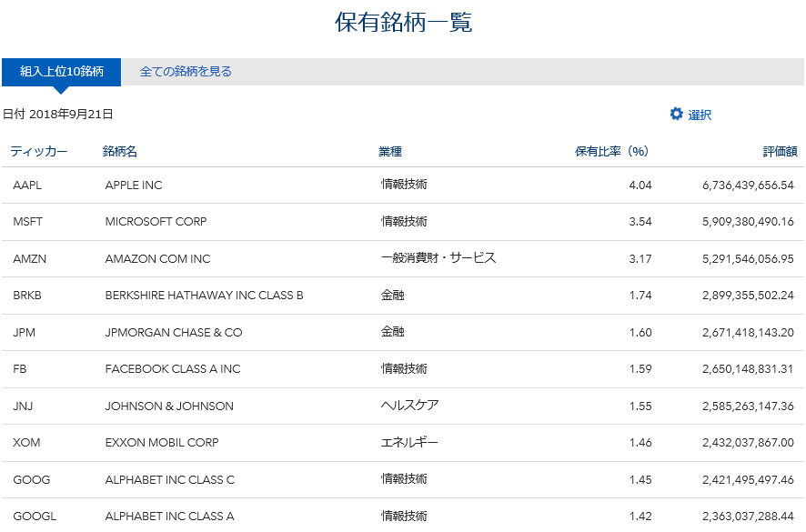
Task: Click the AMZN ticker cell
Action: tap(29, 258)
